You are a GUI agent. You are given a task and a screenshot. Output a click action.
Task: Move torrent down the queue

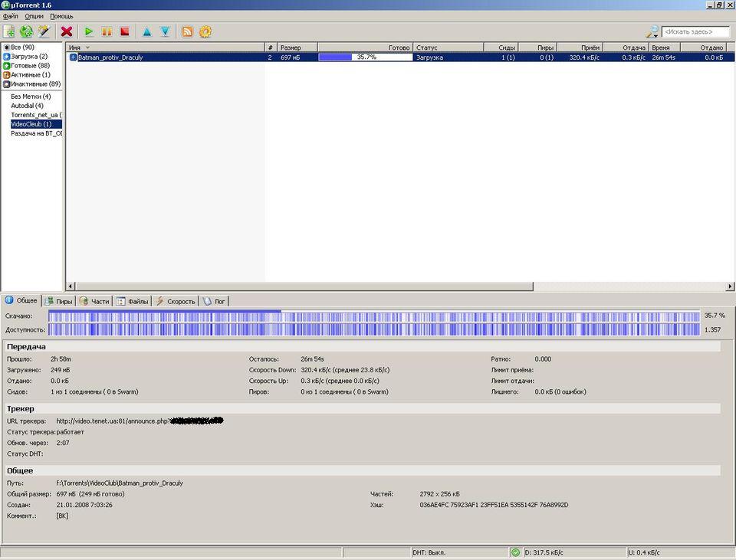pos(165,31)
